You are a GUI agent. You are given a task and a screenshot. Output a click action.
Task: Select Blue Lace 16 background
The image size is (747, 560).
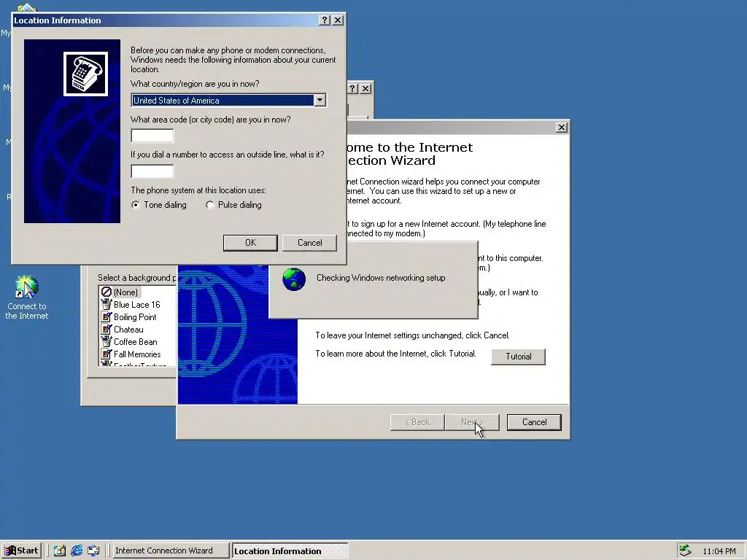[x=136, y=305]
